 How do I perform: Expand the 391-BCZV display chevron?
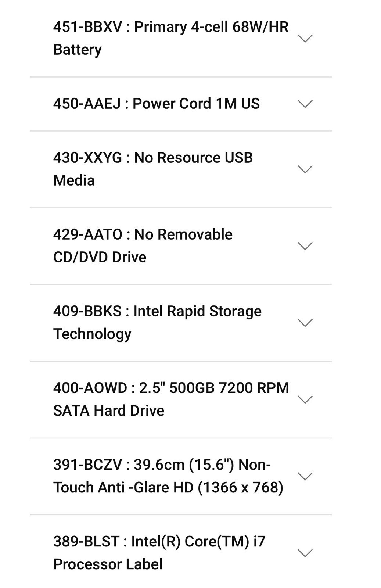(305, 476)
